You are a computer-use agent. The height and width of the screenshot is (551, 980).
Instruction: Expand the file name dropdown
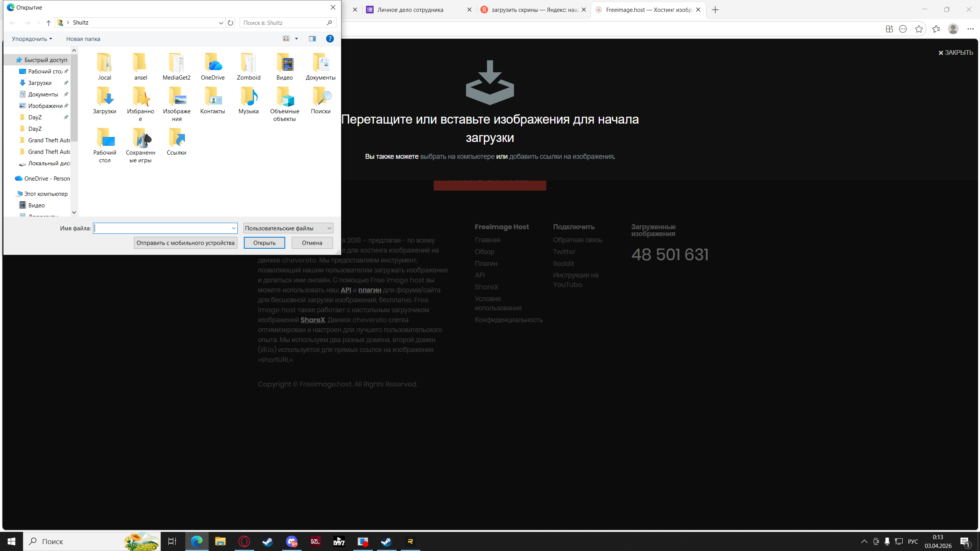234,228
